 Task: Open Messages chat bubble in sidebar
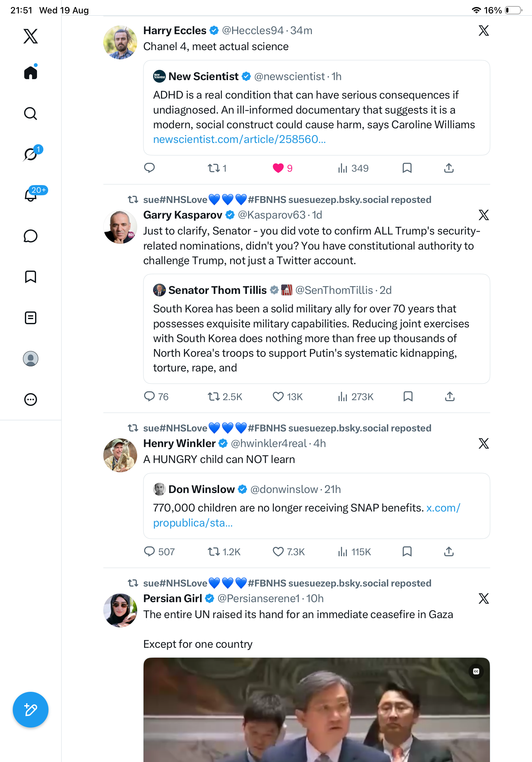coord(31,236)
